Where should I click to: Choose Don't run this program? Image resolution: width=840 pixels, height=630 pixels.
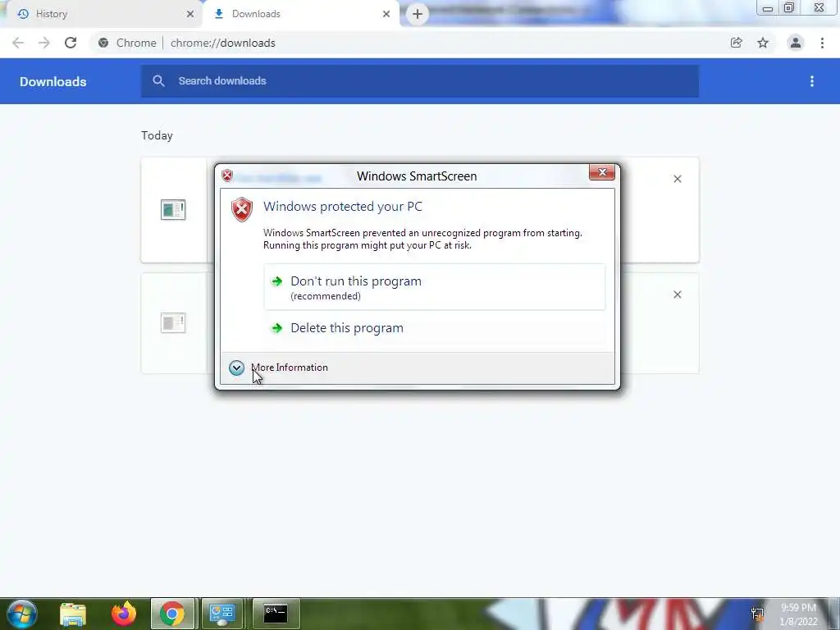[x=435, y=287]
